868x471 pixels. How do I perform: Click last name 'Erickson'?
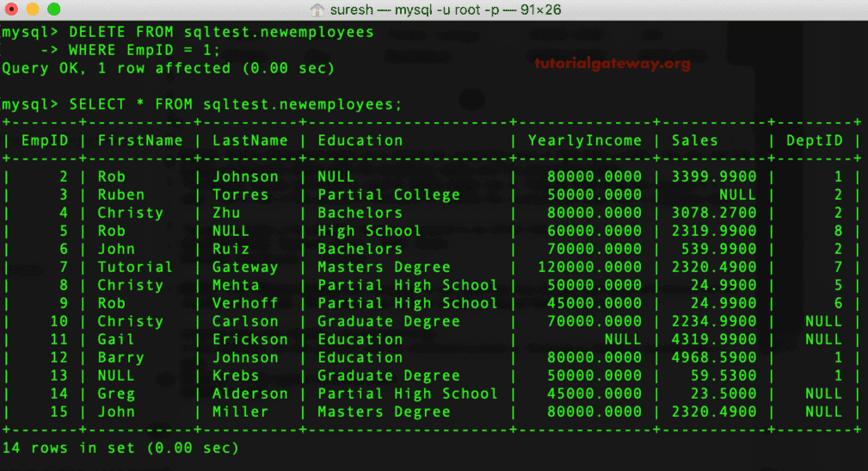pyautogui.click(x=250, y=339)
